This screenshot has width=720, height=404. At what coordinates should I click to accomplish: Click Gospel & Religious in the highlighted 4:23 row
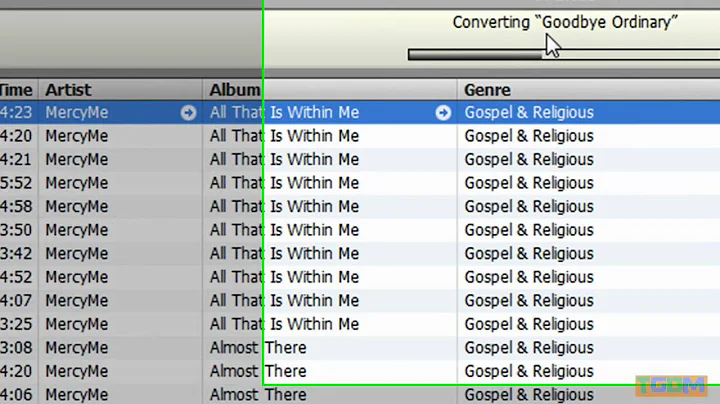(529, 112)
